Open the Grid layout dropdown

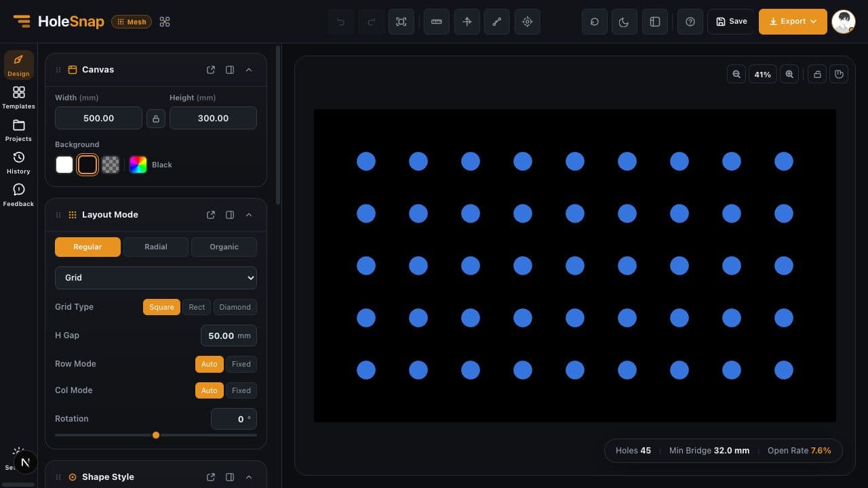[x=156, y=278]
